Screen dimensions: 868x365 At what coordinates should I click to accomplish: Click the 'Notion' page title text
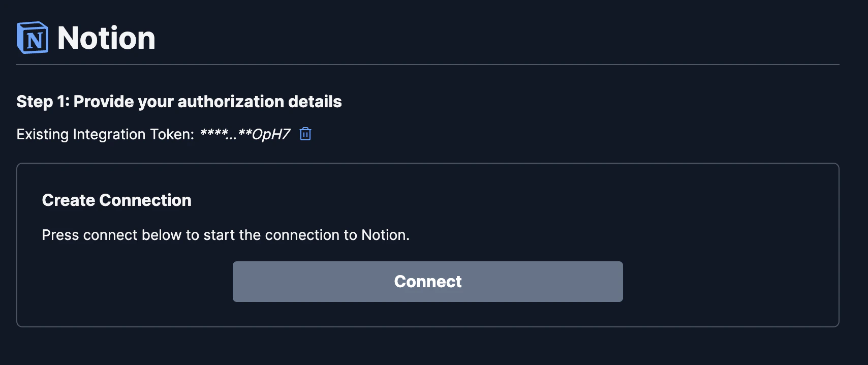point(106,37)
